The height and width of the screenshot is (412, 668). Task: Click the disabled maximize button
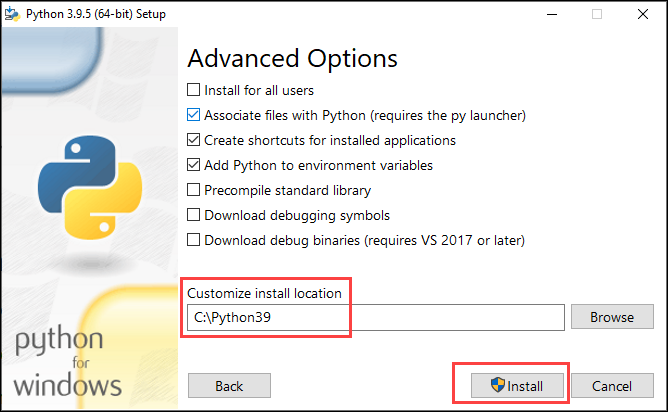[597, 14]
